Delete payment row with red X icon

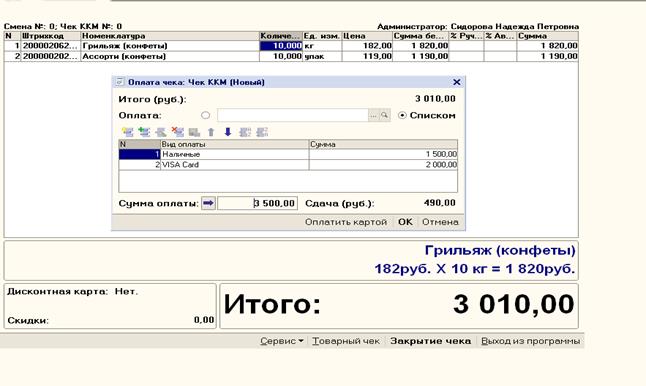point(178,132)
